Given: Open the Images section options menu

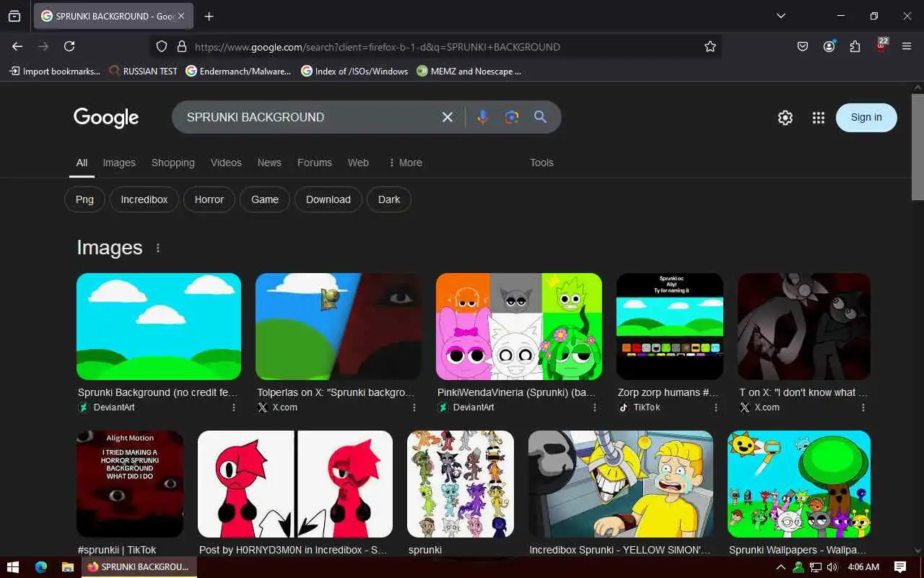Looking at the screenshot, I should pyautogui.click(x=158, y=248).
